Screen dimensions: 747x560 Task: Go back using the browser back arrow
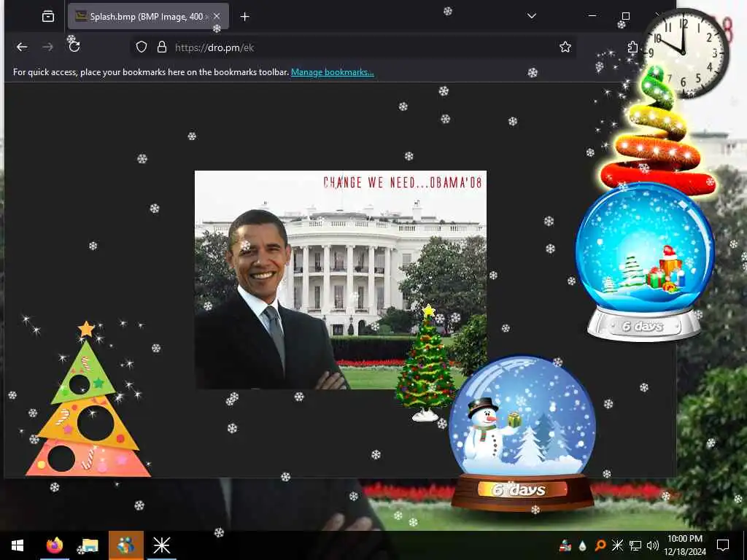[x=22, y=47]
